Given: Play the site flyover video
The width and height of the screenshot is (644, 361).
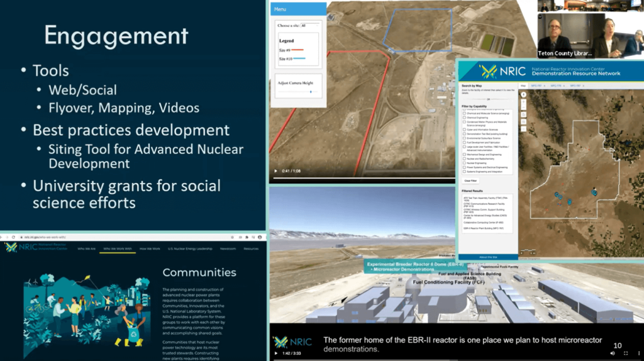Looking at the screenshot, I should (x=275, y=171).
